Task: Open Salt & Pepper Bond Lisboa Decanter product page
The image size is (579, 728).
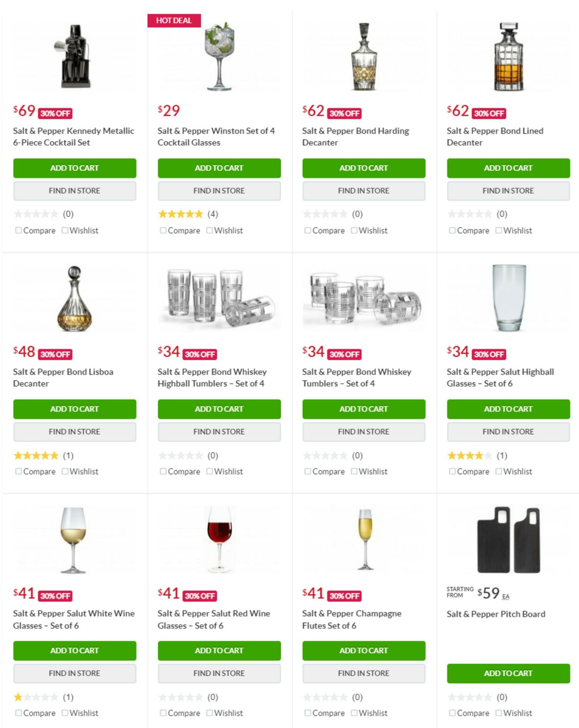Action: pyautogui.click(x=64, y=377)
